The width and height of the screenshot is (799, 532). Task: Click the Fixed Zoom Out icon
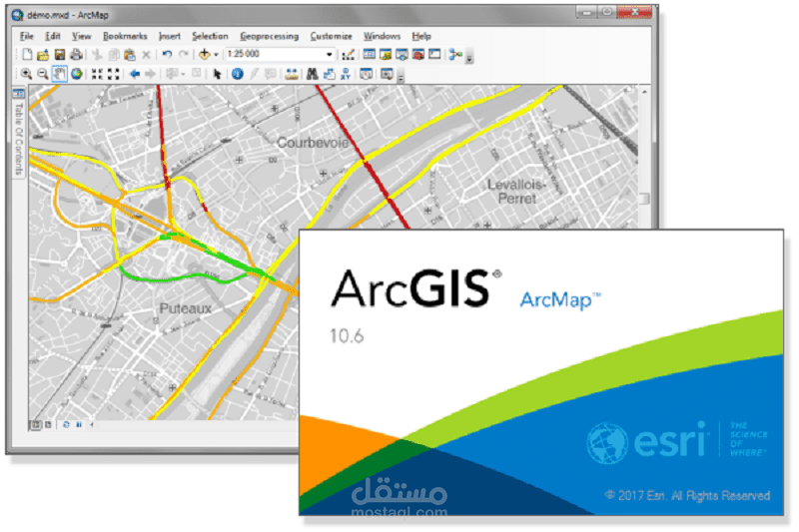tap(113, 74)
